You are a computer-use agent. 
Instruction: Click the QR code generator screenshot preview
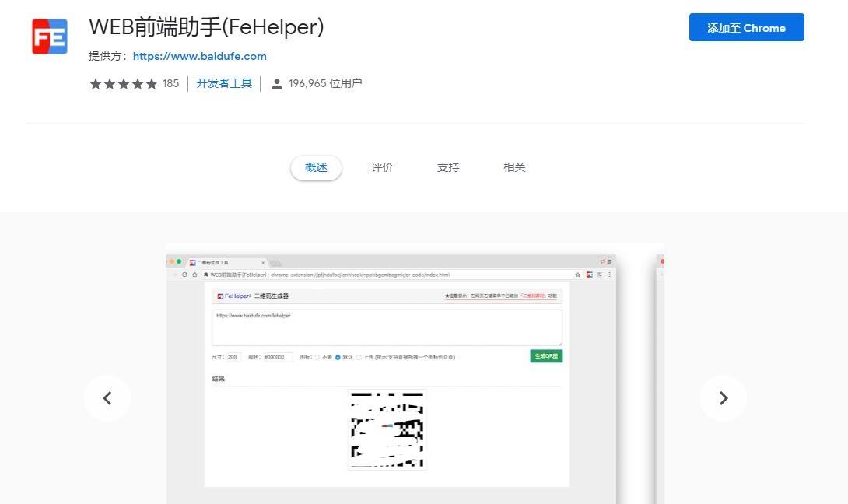point(391,379)
